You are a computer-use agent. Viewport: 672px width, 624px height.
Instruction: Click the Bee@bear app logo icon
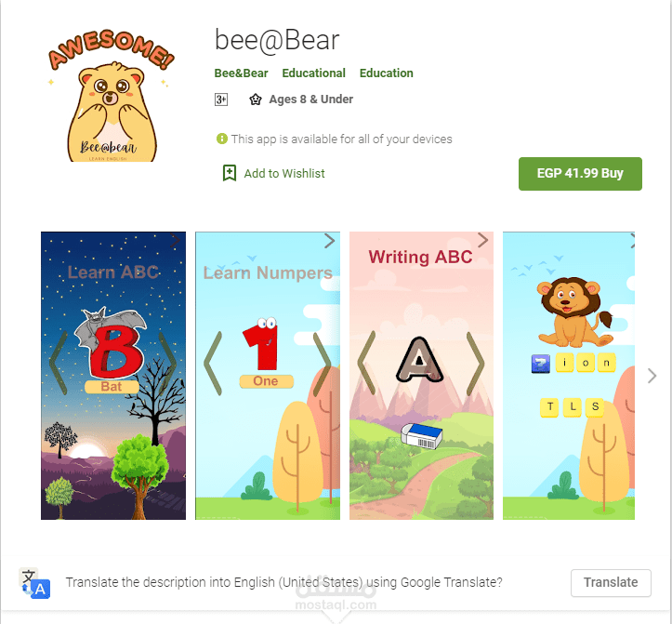pos(112,96)
